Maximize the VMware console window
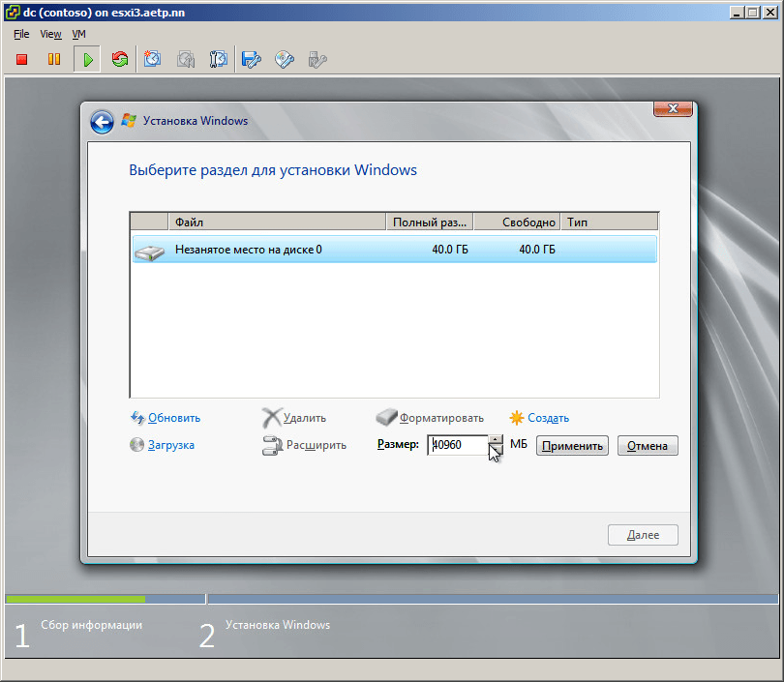This screenshot has width=784, height=682. click(x=752, y=13)
